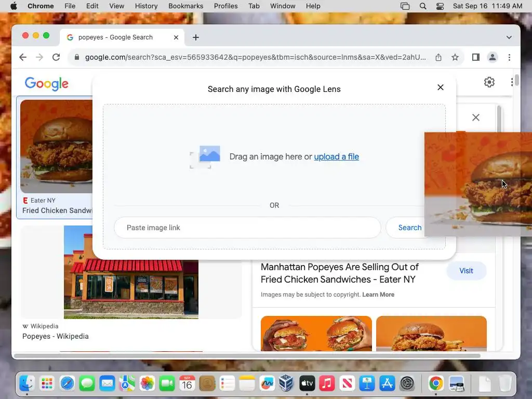This screenshot has width=532, height=399.
Task: Open the Tab menu
Action: (x=254, y=6)
